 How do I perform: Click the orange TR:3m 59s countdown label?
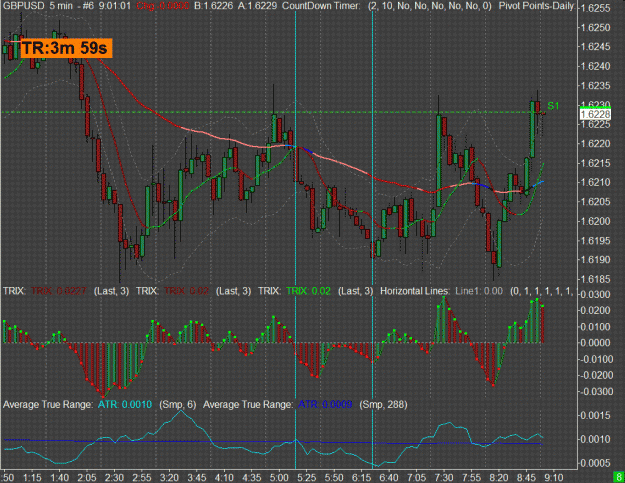point(65,48)
